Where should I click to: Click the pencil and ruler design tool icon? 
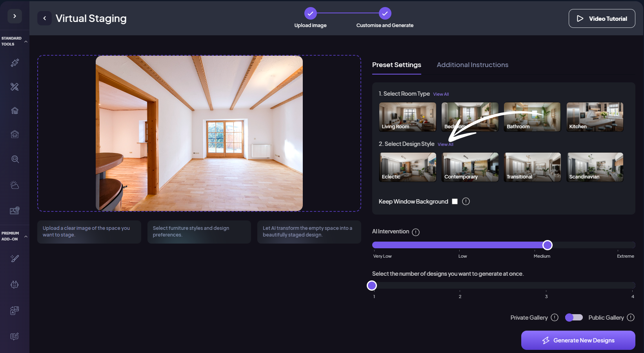click(x=15, y=87)
